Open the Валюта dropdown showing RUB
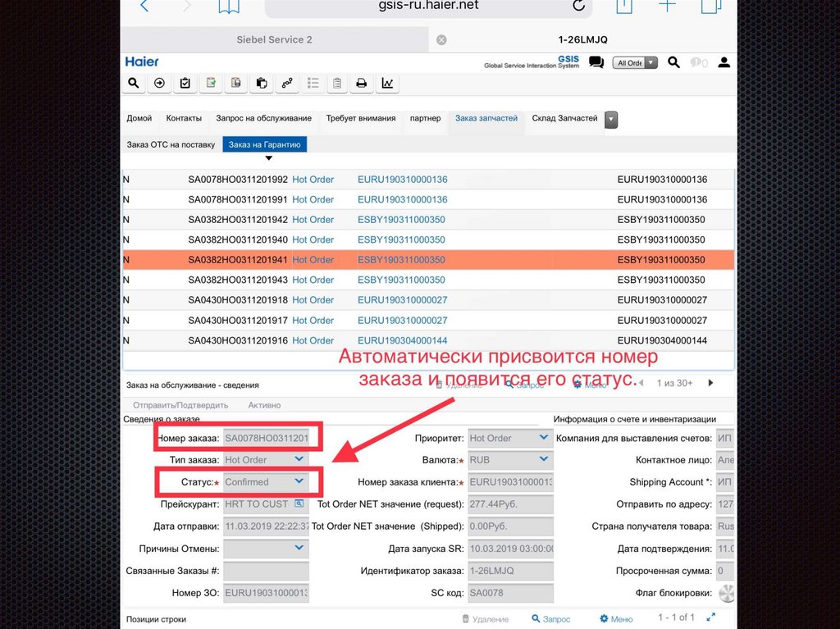The image size is (840, 629). click(x=543, y=460)
